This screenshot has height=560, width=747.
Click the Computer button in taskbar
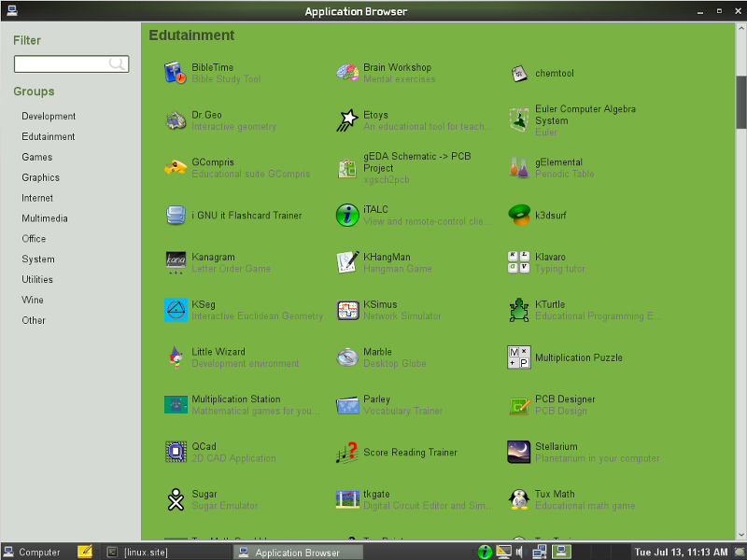point(32,552)
